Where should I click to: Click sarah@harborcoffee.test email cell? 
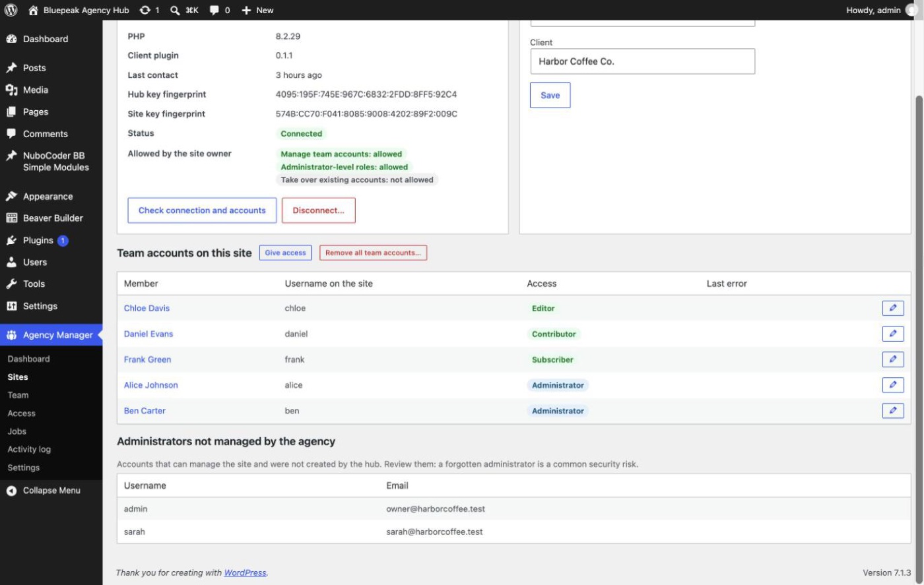point(434,532)
